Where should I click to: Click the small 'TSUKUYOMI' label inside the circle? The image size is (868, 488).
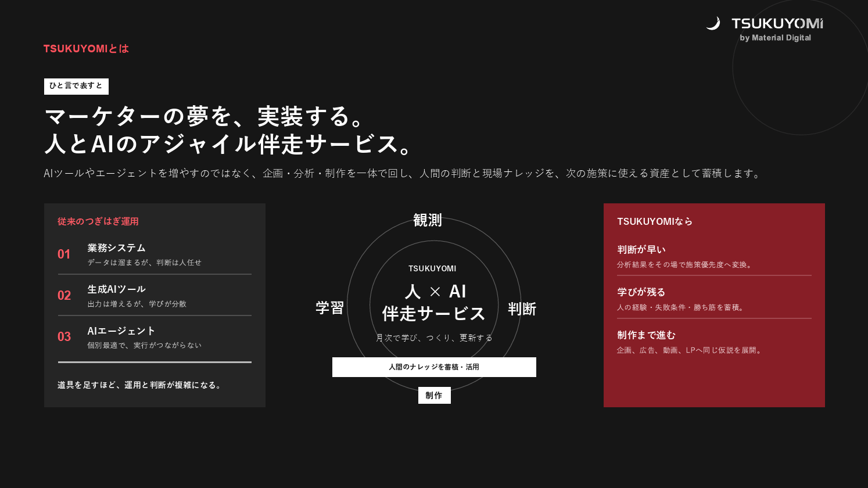432,268
